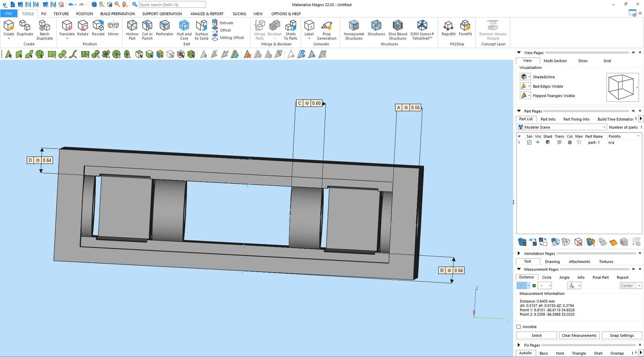Open the Modeler Scene dropdown
The width and height of the screenshot is (644, 357).
click(x=561, y=127)
